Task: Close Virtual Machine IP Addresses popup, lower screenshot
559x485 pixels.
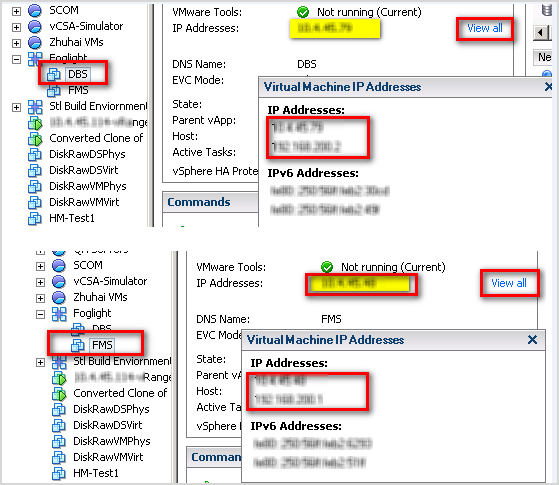Action: tap(532, 340)
